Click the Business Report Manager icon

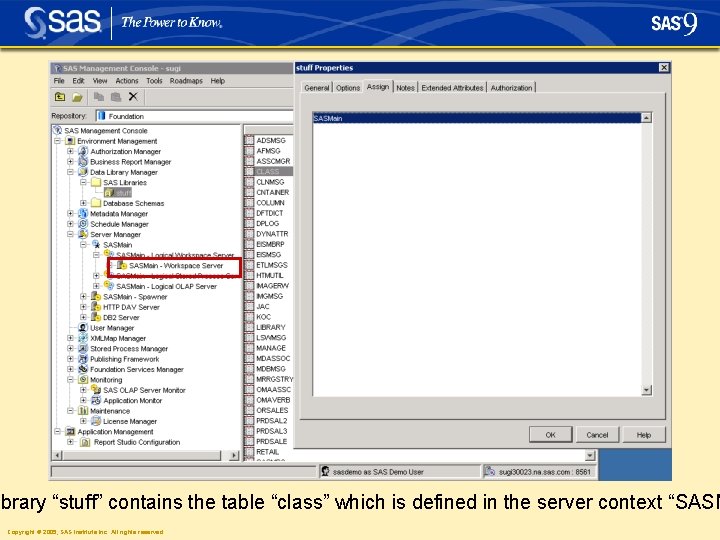point(83,162)
